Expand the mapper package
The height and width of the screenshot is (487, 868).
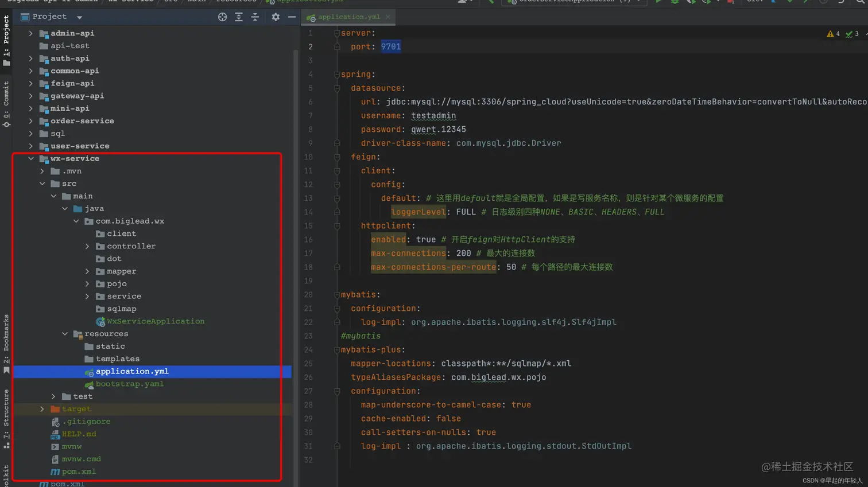(x=87, y=271)
